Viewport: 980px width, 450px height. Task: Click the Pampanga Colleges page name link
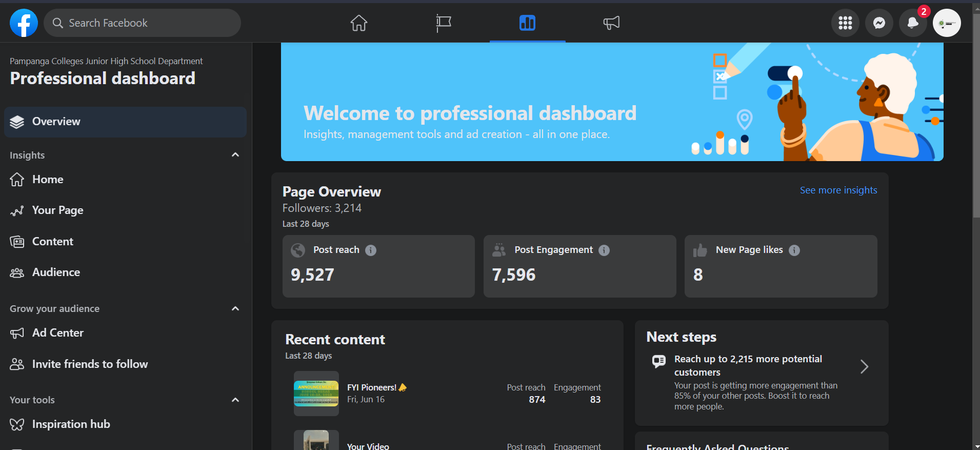(106, 61)
